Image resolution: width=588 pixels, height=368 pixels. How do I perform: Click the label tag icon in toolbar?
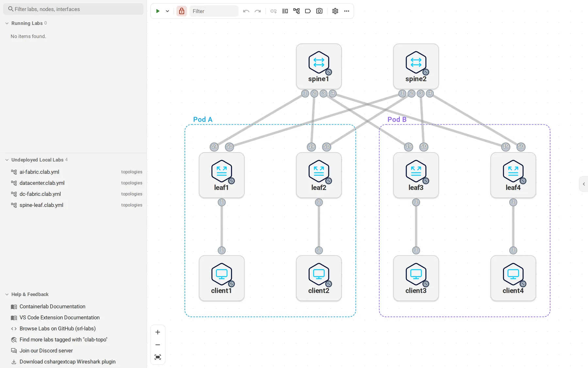pyautogui.click(x=308, y=11)
